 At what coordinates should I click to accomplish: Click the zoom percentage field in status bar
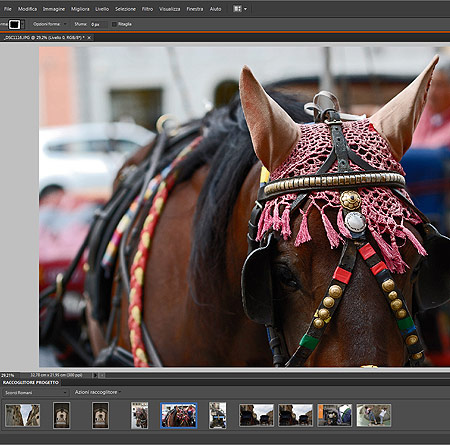pyautogui.click(x=9, y=375)
